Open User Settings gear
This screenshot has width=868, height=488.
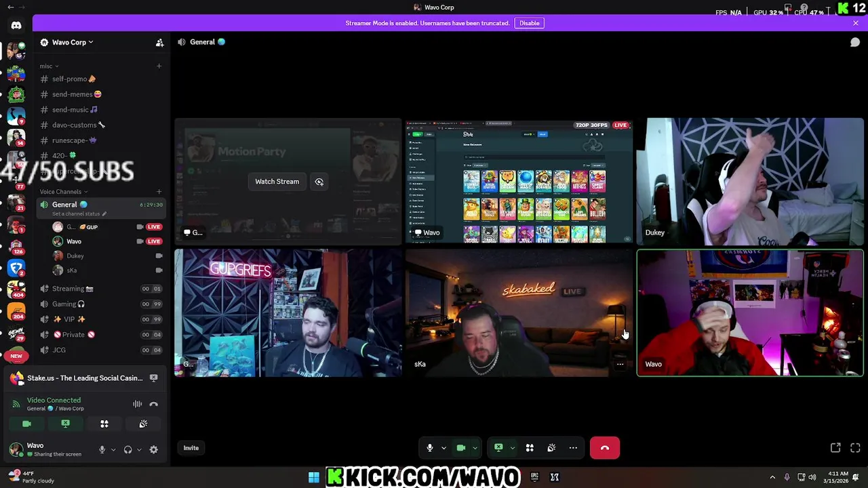(153, 449)
